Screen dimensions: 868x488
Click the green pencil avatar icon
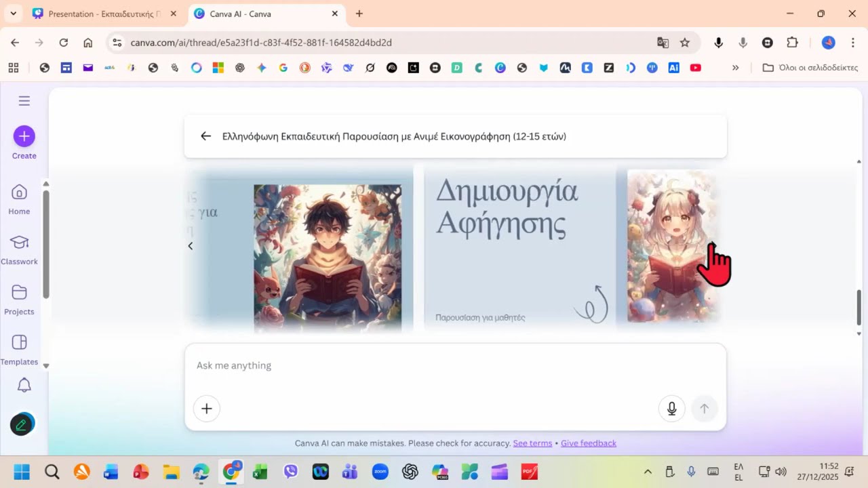point(22,425)
